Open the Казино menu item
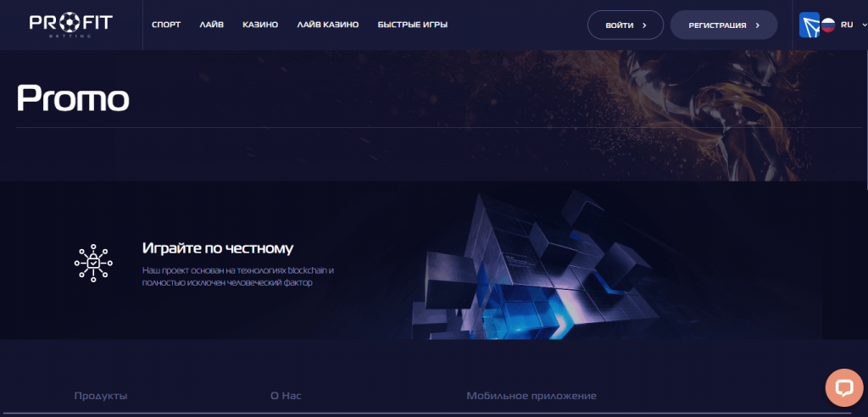Image resolution: width=868 pixels, height=417 pixels. pyautogui.click(x=260, y=25)
